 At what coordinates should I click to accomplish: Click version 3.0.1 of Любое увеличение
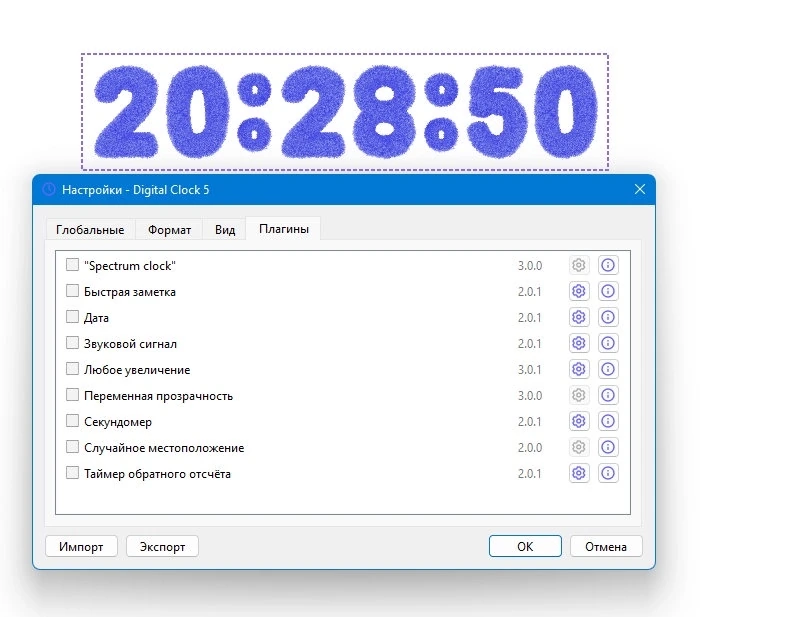coord(530,370)
